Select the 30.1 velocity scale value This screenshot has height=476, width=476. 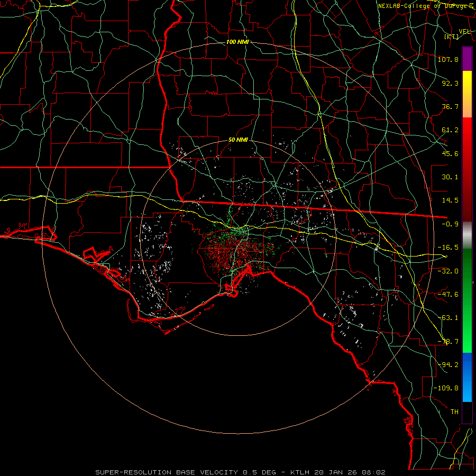450,177
